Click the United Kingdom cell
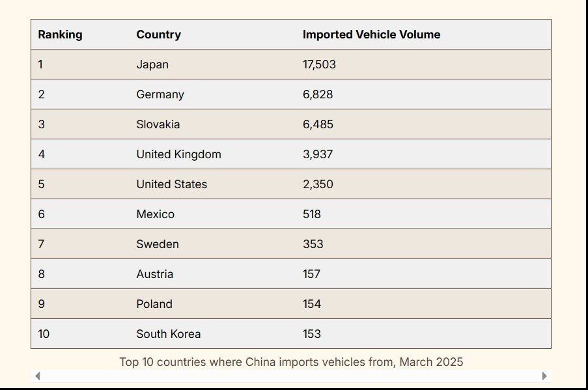Viewport: 588px width, 390px height. tap(178, 154)
